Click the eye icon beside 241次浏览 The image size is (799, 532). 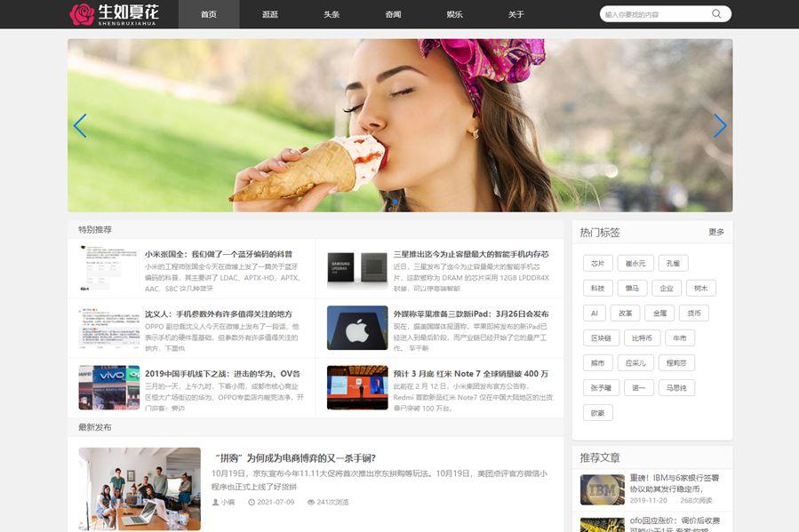tap(311, 503)
